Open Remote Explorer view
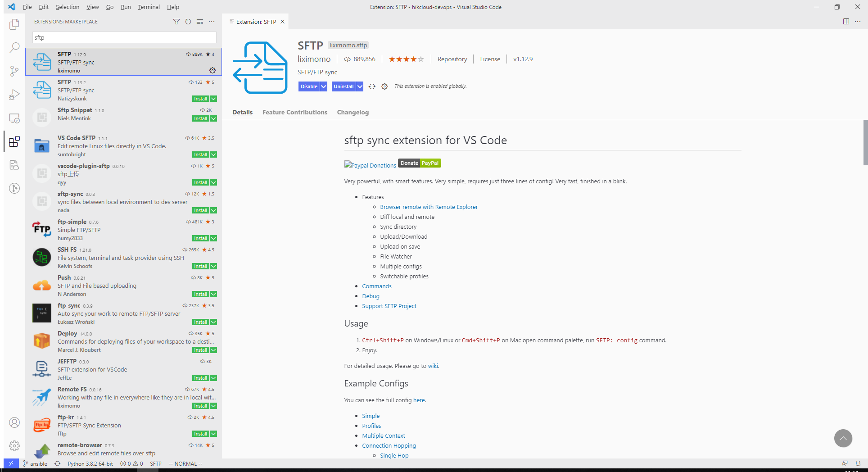Screen dimensions: 868x472 (x=14, y=118)
